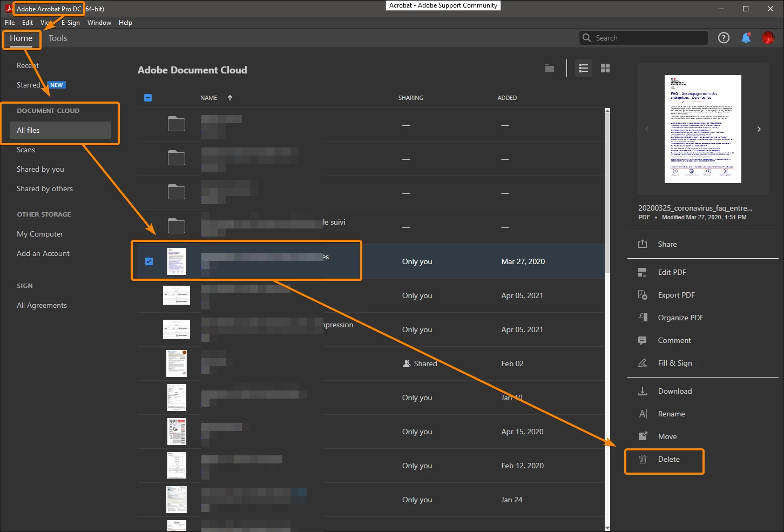Click the Move icon

(x=643, y=436)
